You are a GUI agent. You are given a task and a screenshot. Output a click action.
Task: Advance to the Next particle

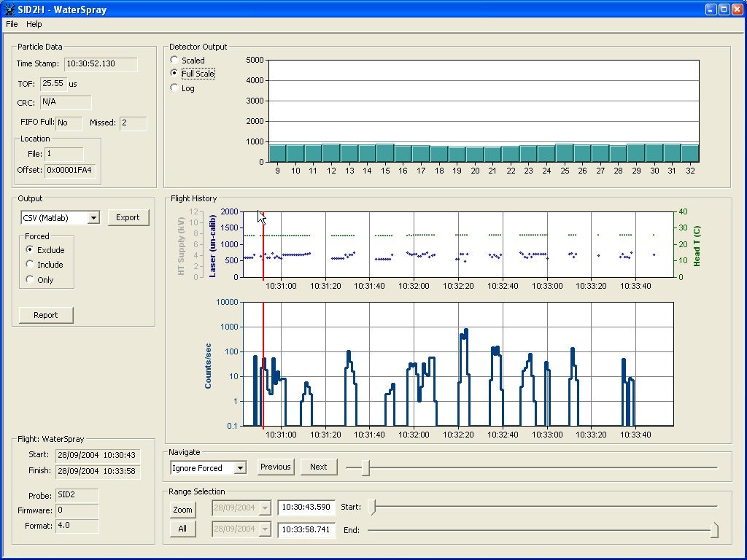pyautogui.click(x=319, y=467)
